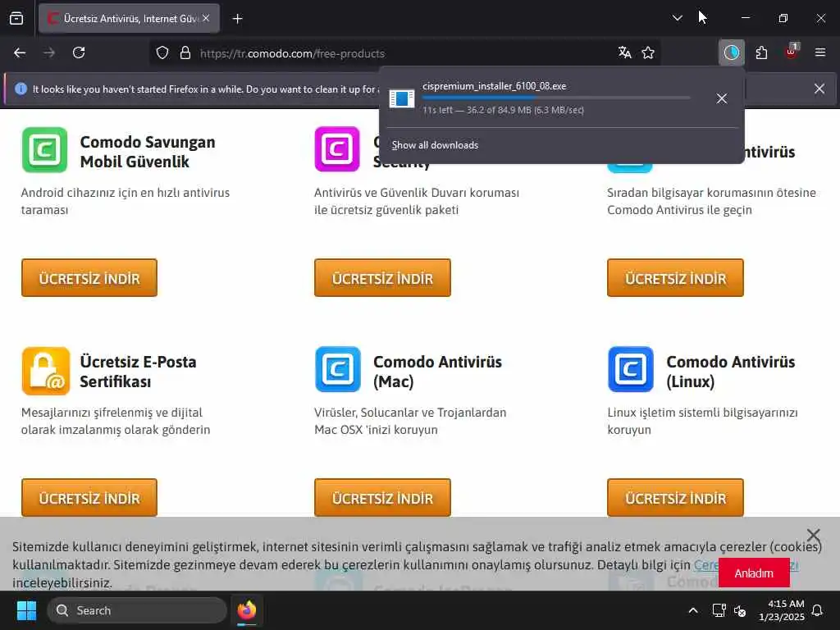Open Ücretsiz E-Posta Sertifikası title

(x=138, y=372)
